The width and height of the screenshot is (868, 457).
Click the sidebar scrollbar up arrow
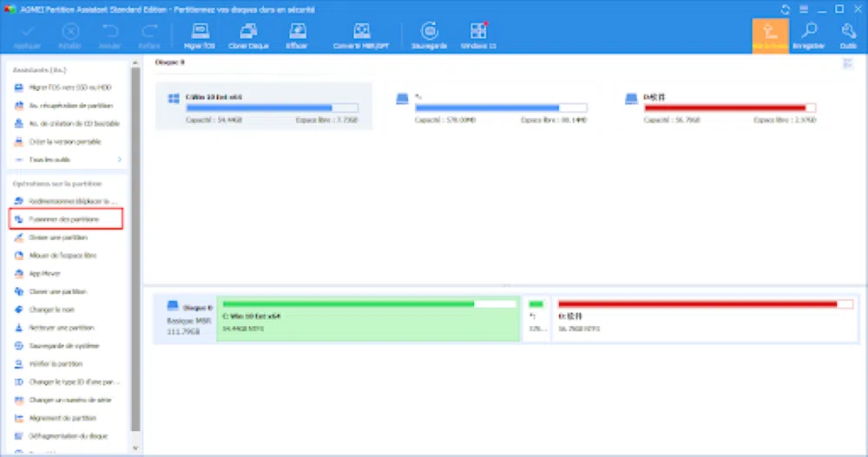coord(135,62)
